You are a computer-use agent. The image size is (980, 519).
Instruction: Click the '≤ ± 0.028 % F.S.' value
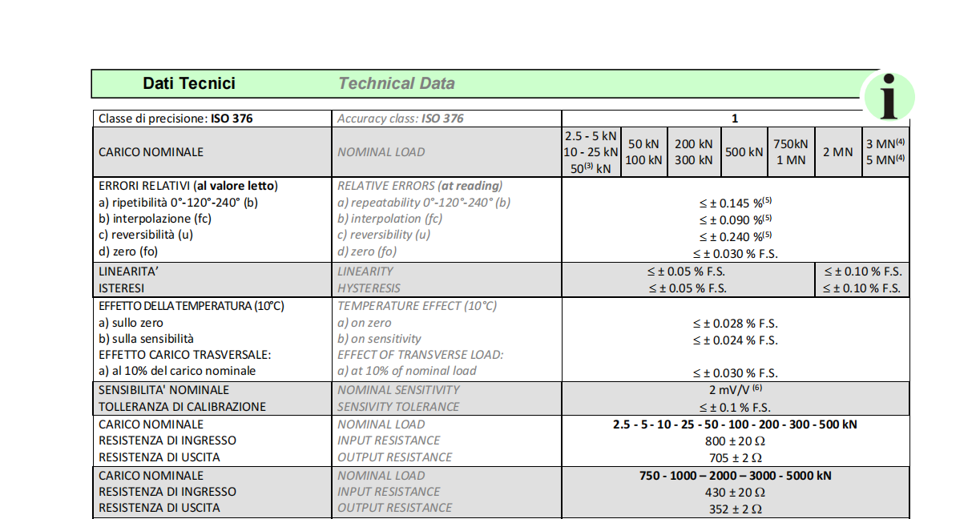pyautogui.click(x=735, y=324)
